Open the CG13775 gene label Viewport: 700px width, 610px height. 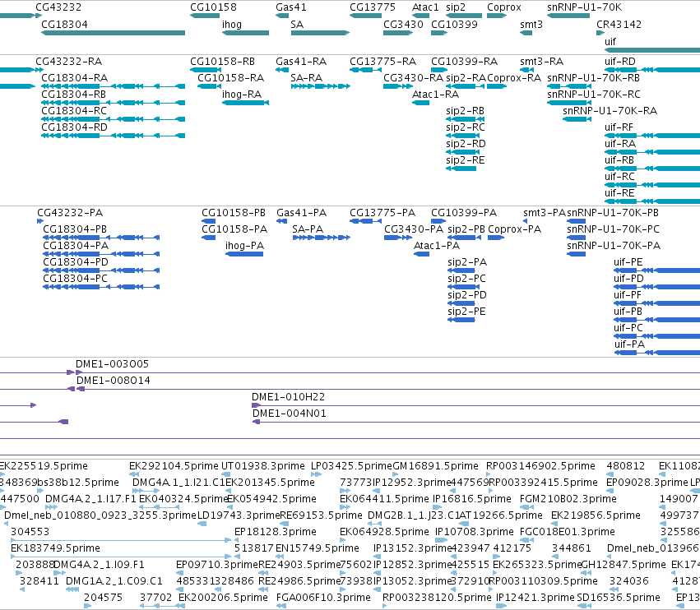(373, 7)
